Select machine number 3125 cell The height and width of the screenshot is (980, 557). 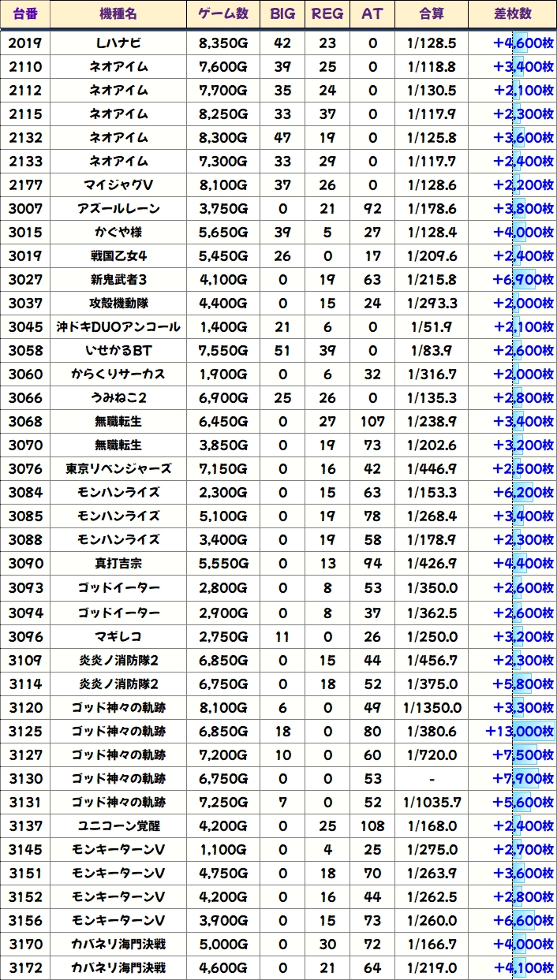pos(25,732)
